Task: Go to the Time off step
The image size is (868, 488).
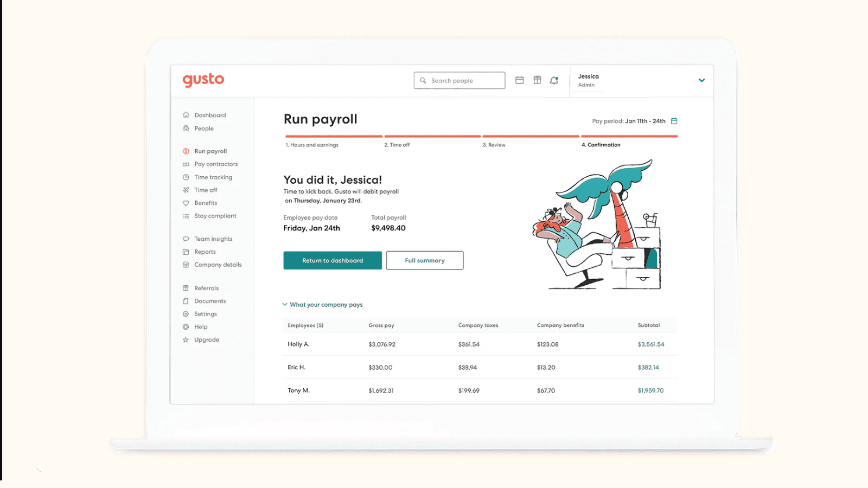Action: (x=397, y=144)
